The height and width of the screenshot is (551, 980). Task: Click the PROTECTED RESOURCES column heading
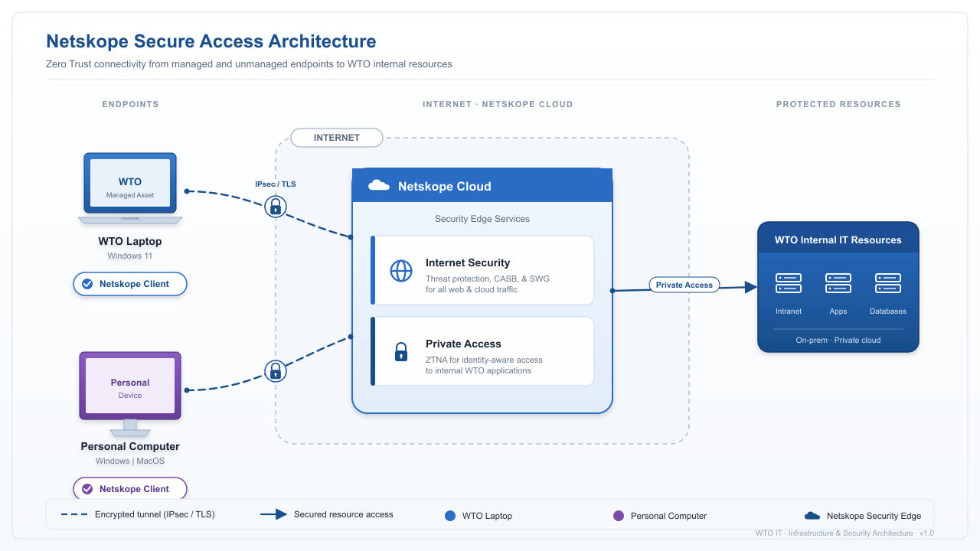tap(838, 104)
